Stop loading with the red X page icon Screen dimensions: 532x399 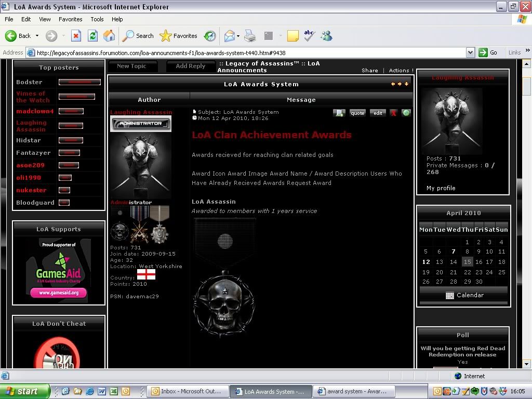76,36
